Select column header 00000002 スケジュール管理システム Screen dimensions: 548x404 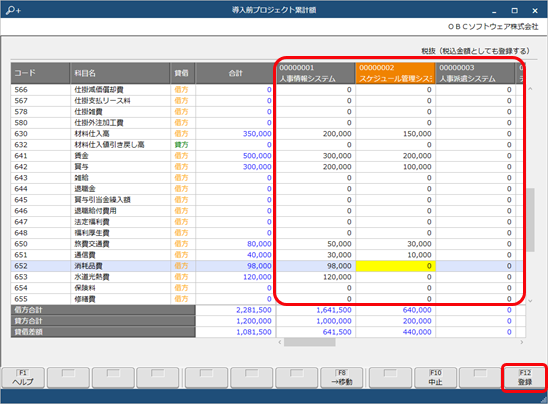(395, 73)
